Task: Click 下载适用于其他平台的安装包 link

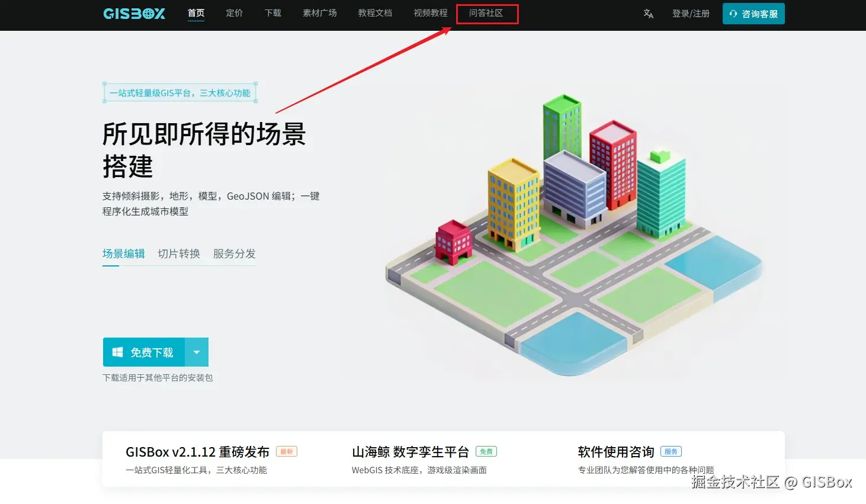Action: click(x=158, y=378)
